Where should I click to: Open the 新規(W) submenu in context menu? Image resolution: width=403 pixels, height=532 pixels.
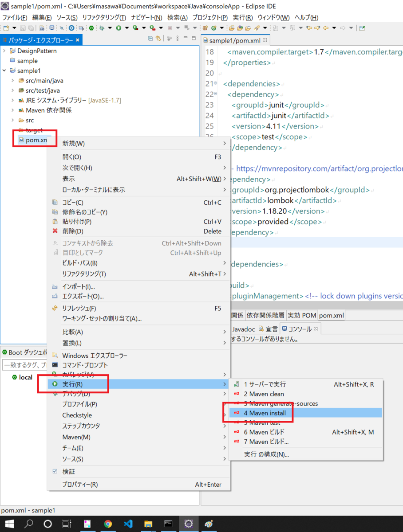click(138, 144)
